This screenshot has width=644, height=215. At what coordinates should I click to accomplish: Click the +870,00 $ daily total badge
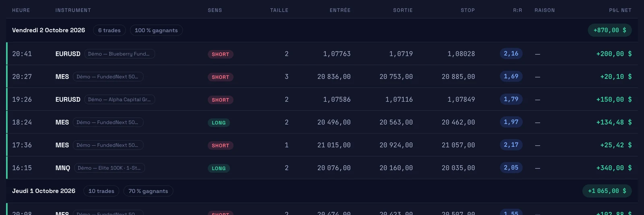[610, 30]
